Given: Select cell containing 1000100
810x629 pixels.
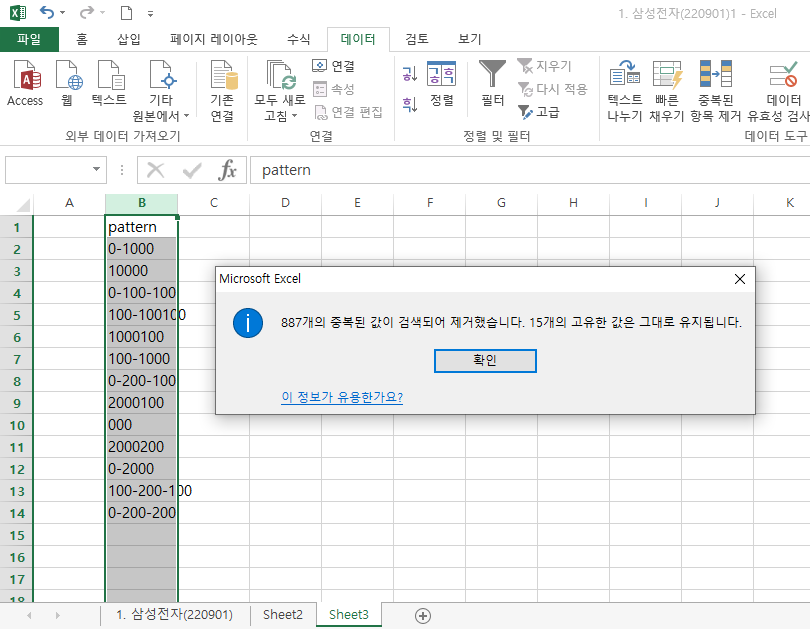Looking at the screenshot, I should pos(142,337).
